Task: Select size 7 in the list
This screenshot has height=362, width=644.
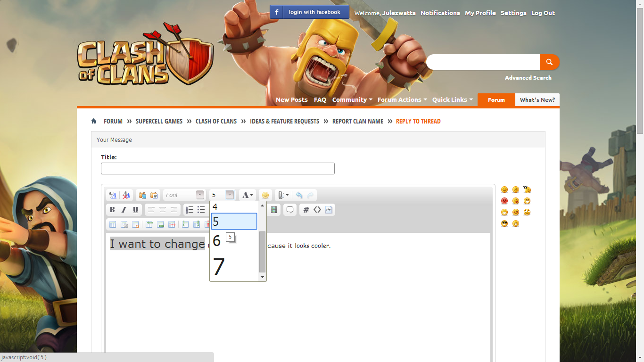Action: pyautogui.click(x=234, y=267)
